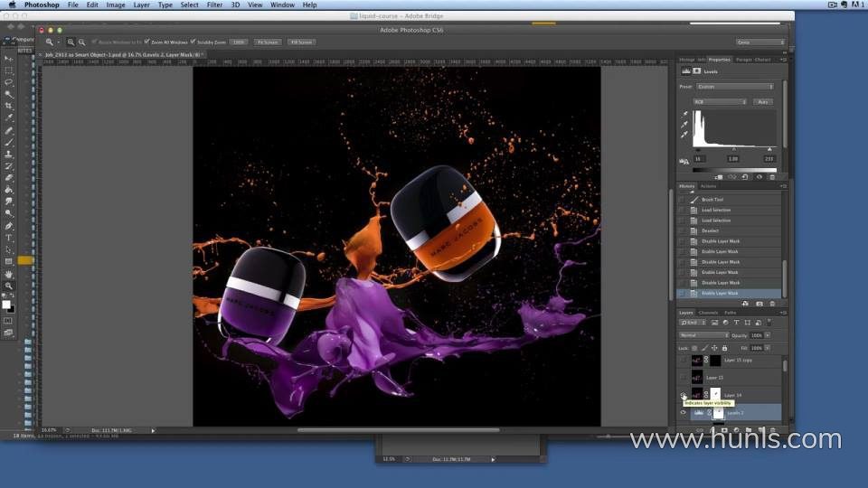Toggle visibility of Layer 14
Viewport: 868px width, 488px height.
(x=684, y=395)
